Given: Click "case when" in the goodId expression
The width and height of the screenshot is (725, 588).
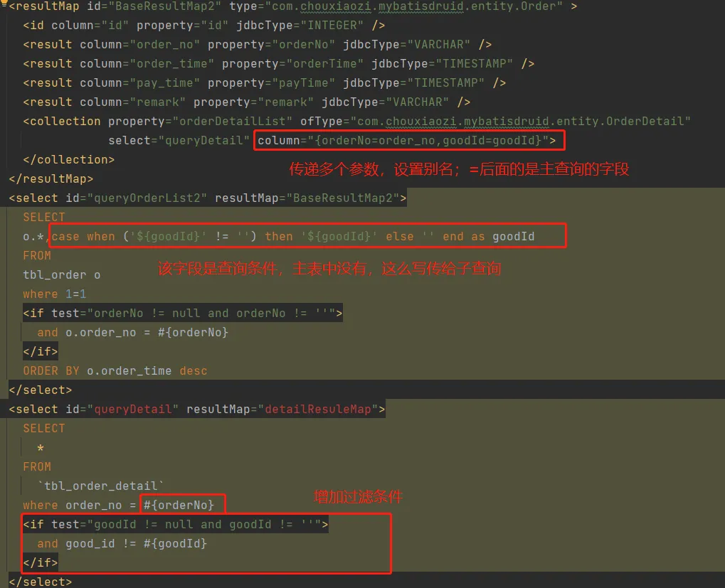Looking at the screenshot, I should (x=83, y=237).
